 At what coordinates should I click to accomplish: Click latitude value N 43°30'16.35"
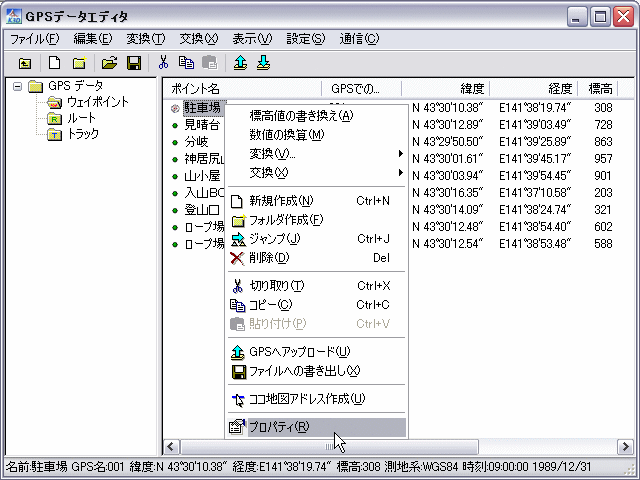(x=447, y=193)
